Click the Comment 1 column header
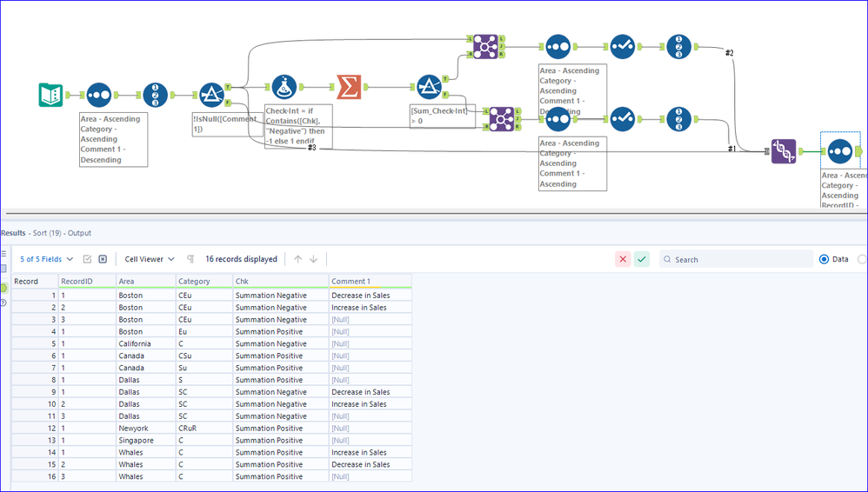This screenshot has width=868, height=492. tap(371, 281)
